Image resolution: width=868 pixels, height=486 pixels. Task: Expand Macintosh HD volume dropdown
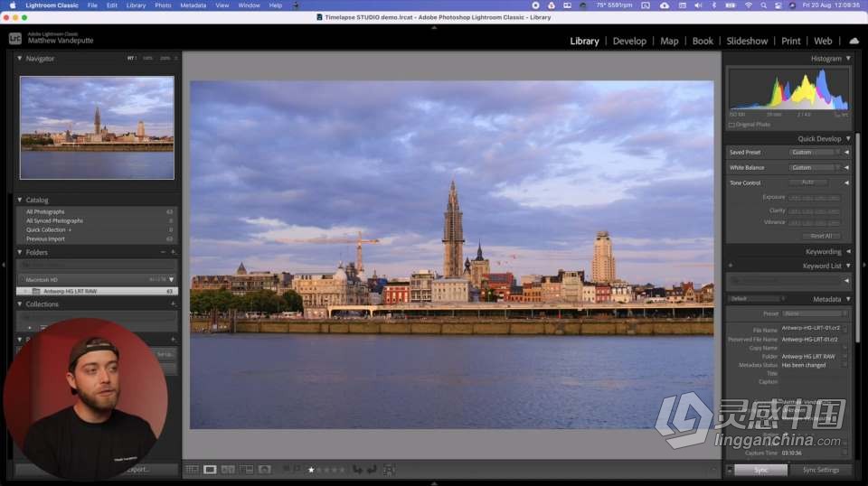(172, 280)
